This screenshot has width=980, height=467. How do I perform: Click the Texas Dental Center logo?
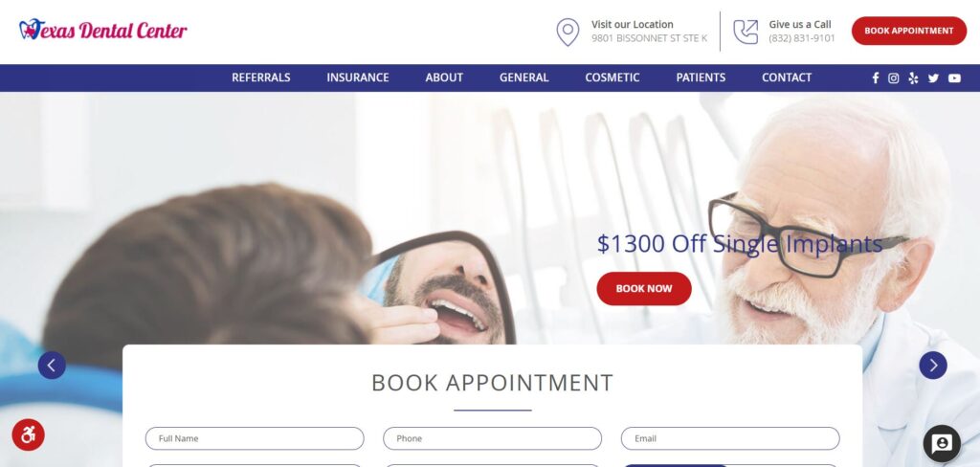coord(103,30)
